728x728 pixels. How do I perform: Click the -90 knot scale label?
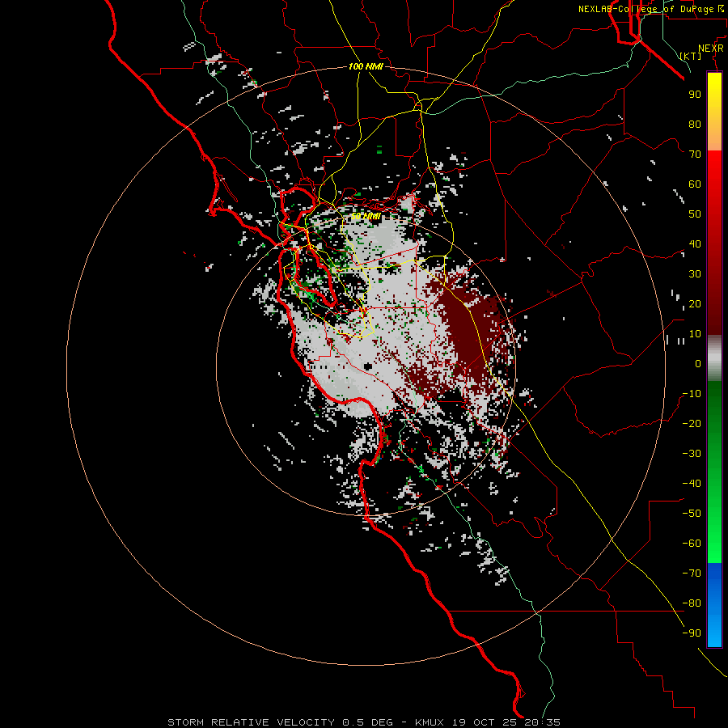pos(692,633)
